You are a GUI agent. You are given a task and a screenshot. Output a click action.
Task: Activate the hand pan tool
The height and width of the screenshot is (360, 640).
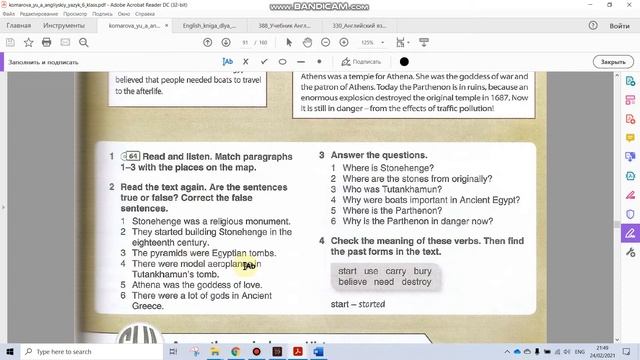(x=307, y=42)
